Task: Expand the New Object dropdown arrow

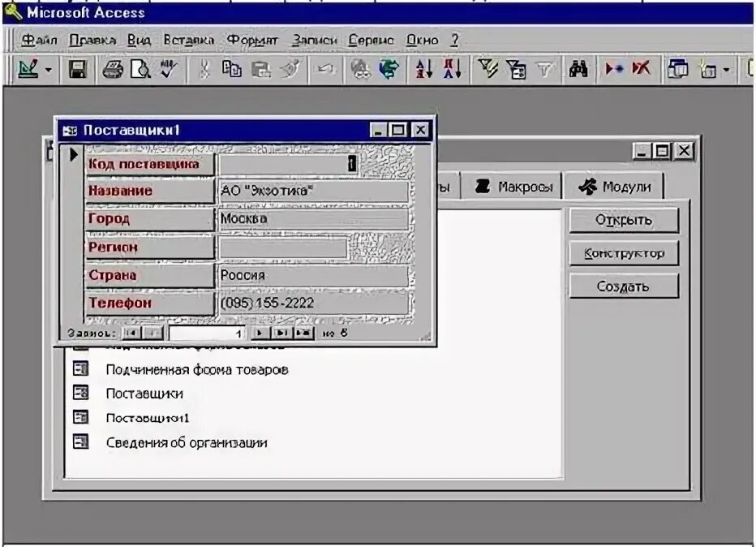Action: pyautogui.click(x=726, y=71)
